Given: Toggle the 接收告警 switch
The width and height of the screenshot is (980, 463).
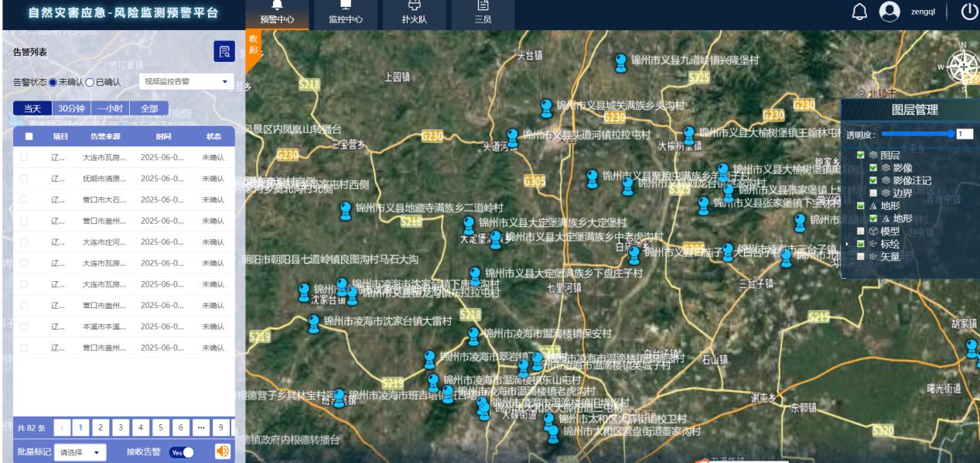Looking at the screenshot, I should coord(182,451).
